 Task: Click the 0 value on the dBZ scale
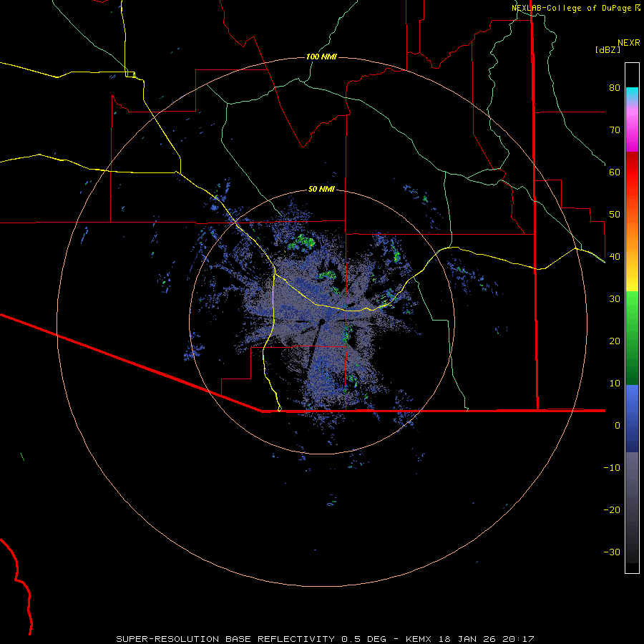618,426
